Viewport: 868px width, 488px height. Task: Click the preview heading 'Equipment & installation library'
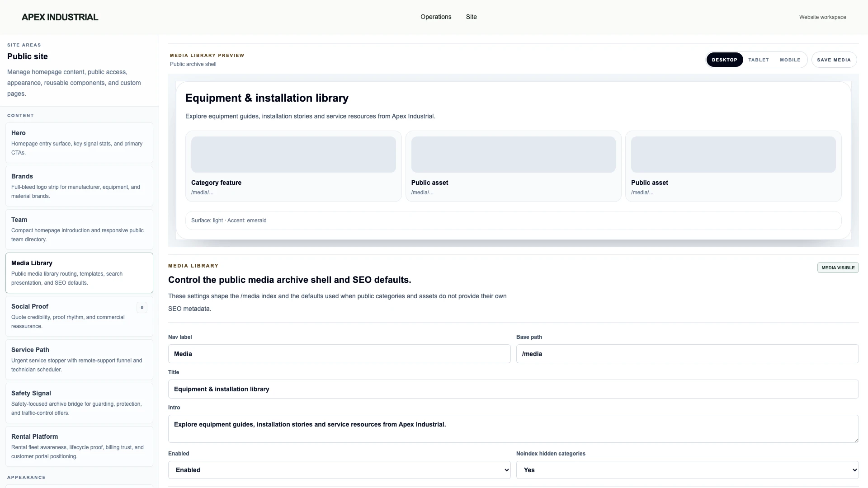[267, 98]
